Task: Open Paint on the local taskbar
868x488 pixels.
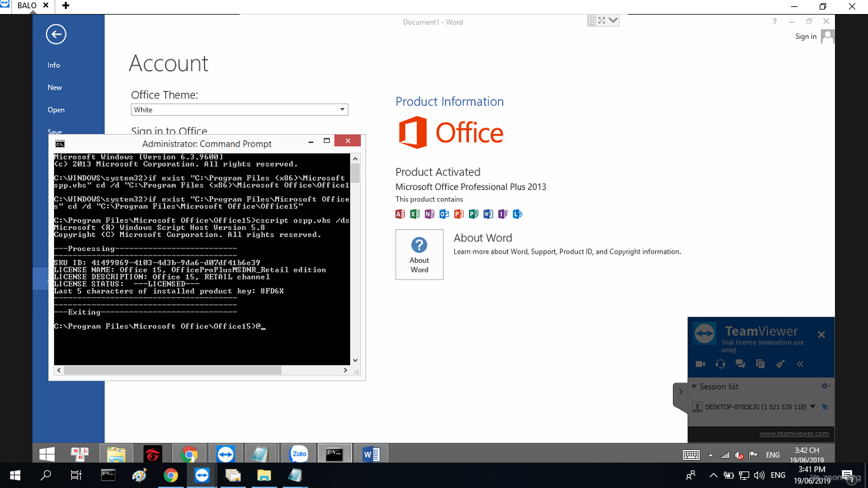Action: [x=139, y=475]
